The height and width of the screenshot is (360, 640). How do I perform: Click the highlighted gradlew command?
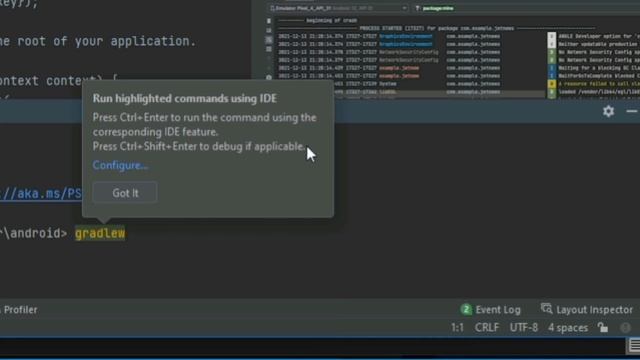coord(100,233)
